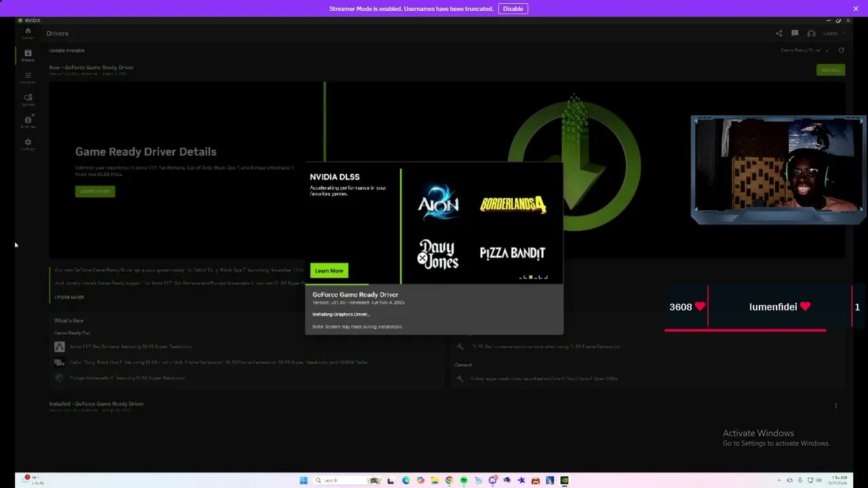Open the Redeem gift sidebar icon
This screenshot has height=488, width=868.
[x=28, y=122]
